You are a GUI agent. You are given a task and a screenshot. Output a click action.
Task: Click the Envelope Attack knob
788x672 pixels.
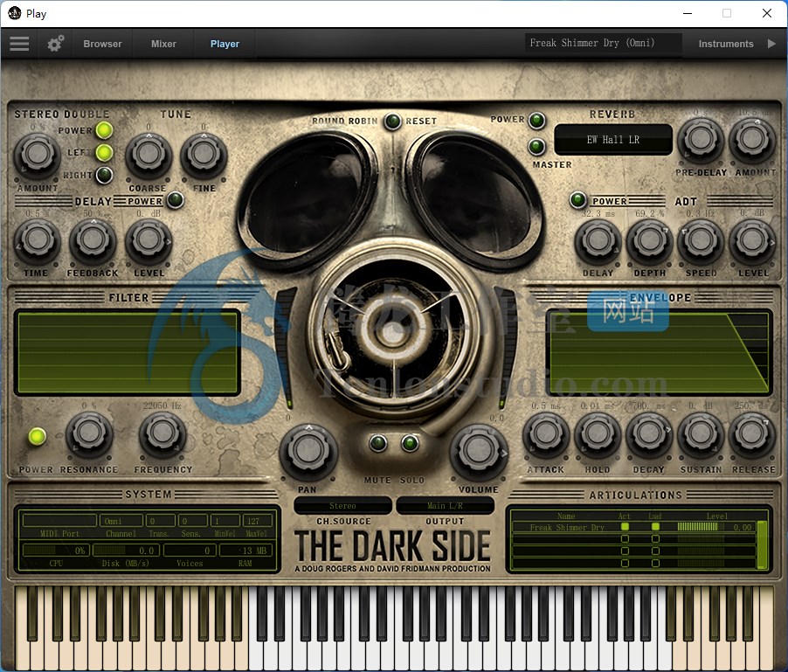[x=546, y=435]
